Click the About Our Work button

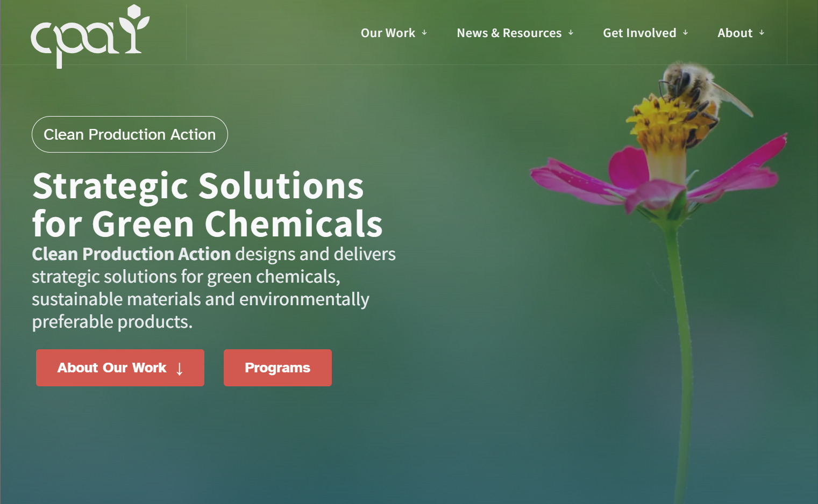(x=119, y=368)
